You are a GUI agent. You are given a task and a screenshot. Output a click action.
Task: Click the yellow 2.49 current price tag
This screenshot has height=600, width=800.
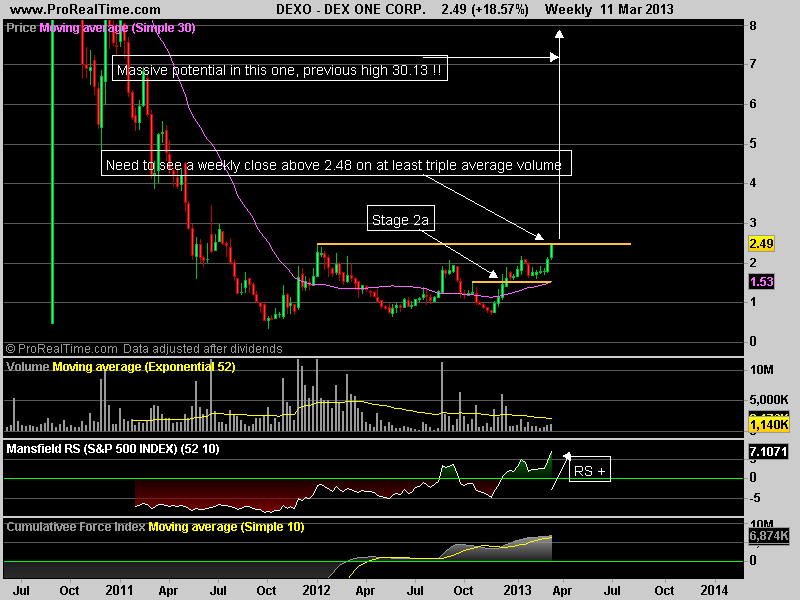point(761,243)
